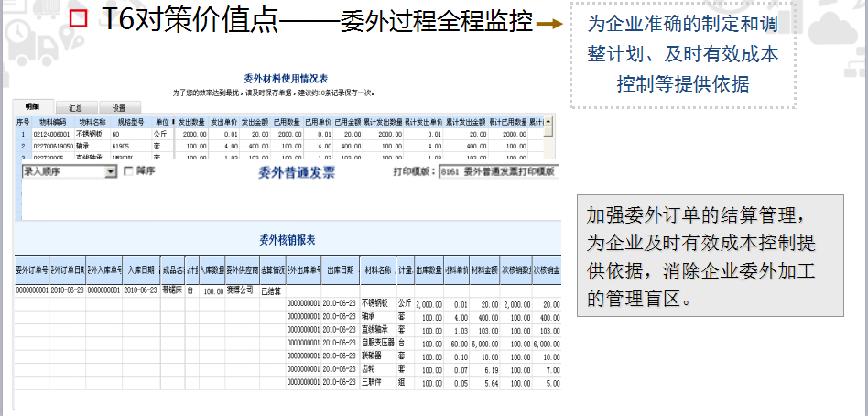868x416 pixels.
Task: Click the 不锈钢板 cell in usage table
Action: [92, 134]
